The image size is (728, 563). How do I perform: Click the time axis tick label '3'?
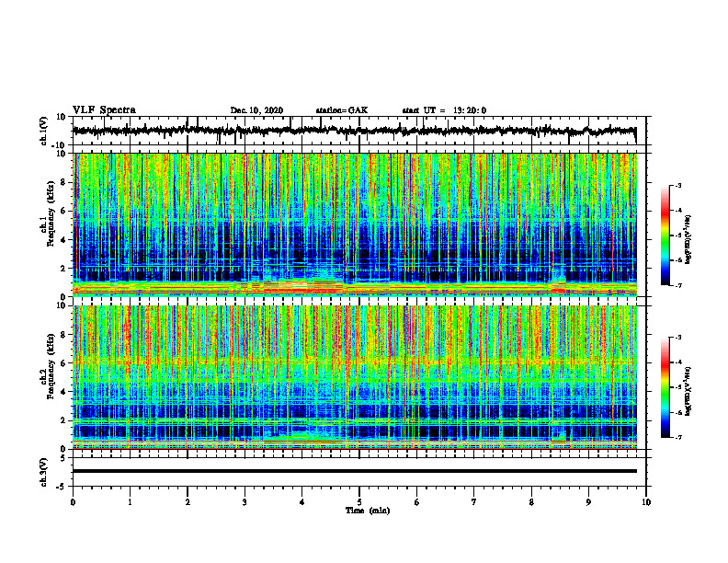pyautogui.click(x=245, y=502)
